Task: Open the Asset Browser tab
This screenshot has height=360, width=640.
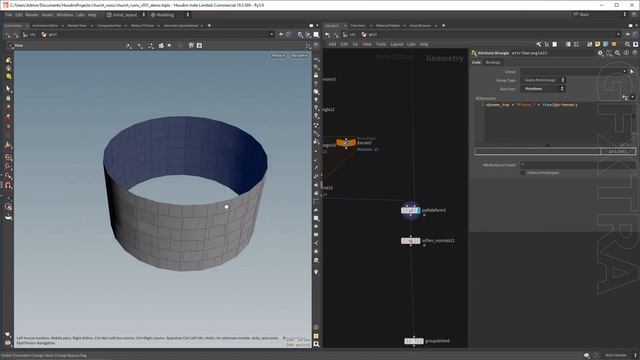Action: point(420,25)
